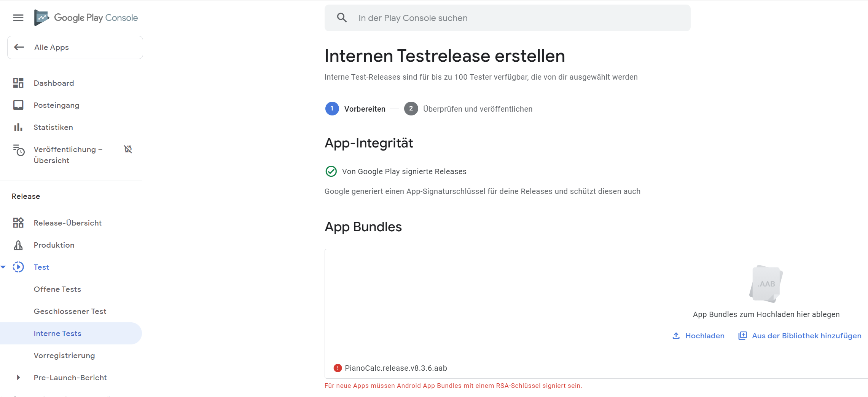Go back to Alle Apps
This screenshot has width=868, height=397.
coord(75,48)
